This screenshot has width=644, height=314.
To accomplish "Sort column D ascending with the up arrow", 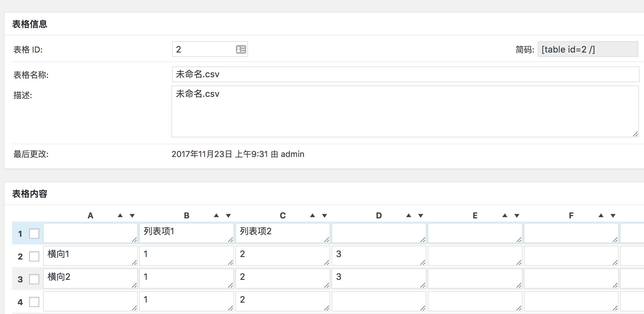I will 409,215.
